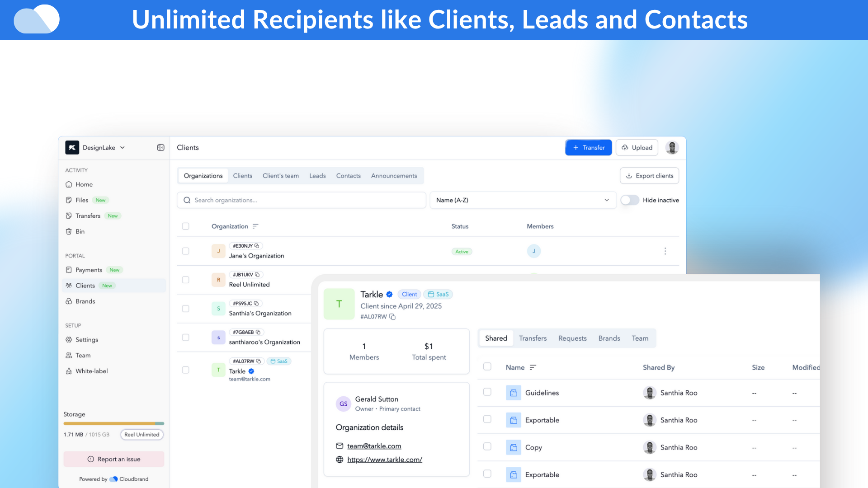The height and width of the screenshot is (488, 868).
Task: Open the https://www.tarkle.com/ link
Action: pyautogui.click(x=384, y=460)
